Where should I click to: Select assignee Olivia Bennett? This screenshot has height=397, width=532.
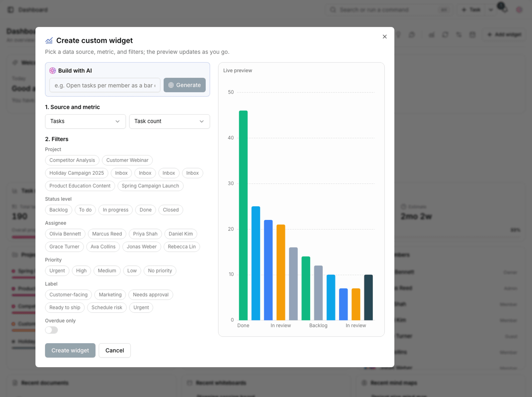(x=65, y=234)
